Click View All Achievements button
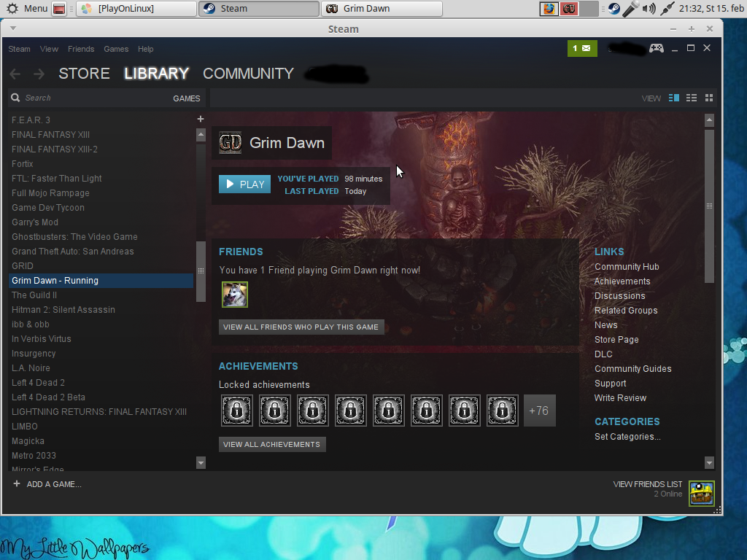 coord(272,444)
